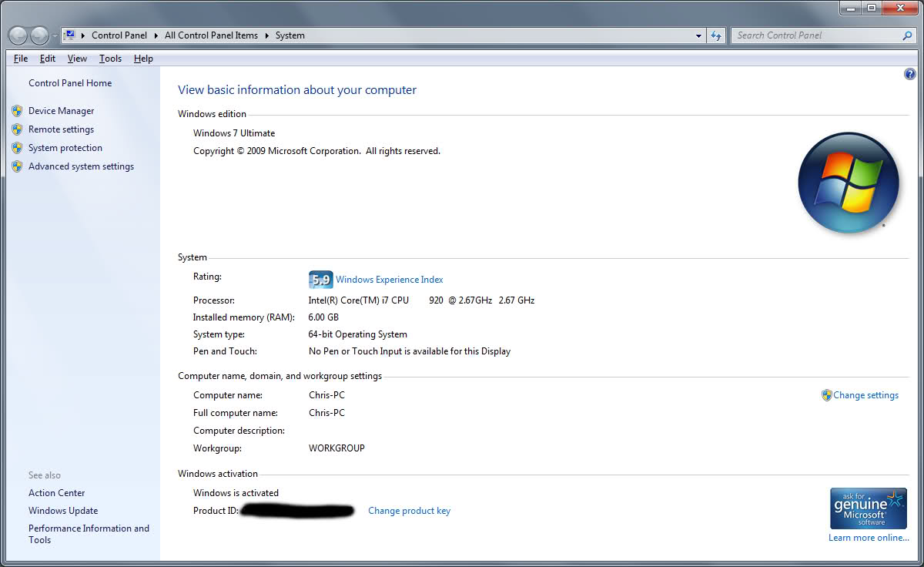
Task: Open the View menu
Action: pos(77,59)
